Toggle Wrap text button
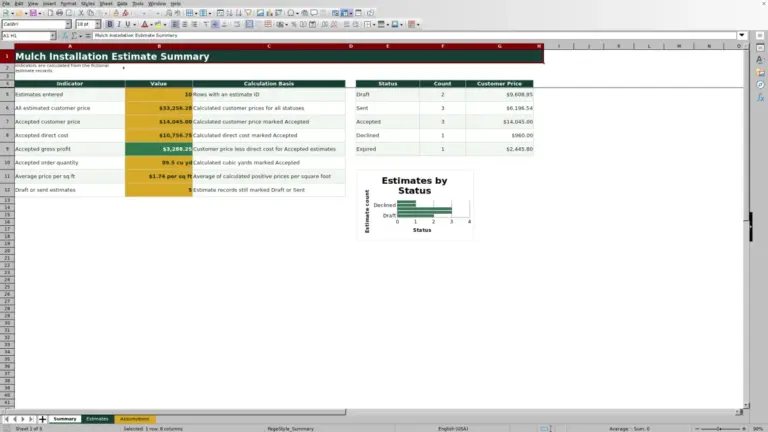768x432 pixels. pyautogui.click(x=237, y=24)
